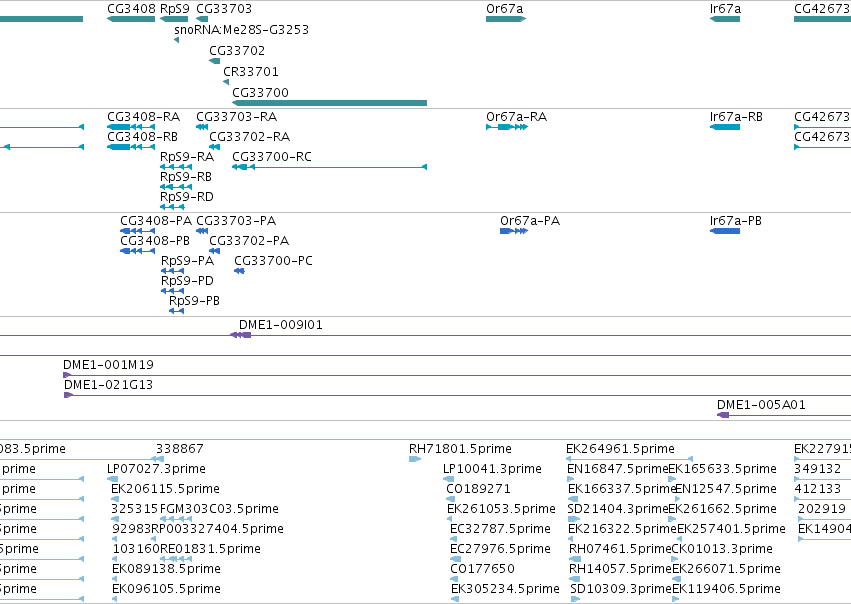This screenshot has height=604, width=851.
Task: Click the CR33701 gene label
Action: [251, 72]
